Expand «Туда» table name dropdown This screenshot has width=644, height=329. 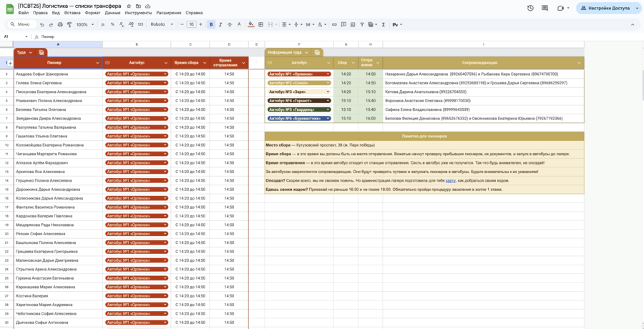click(x=30, y=52)
